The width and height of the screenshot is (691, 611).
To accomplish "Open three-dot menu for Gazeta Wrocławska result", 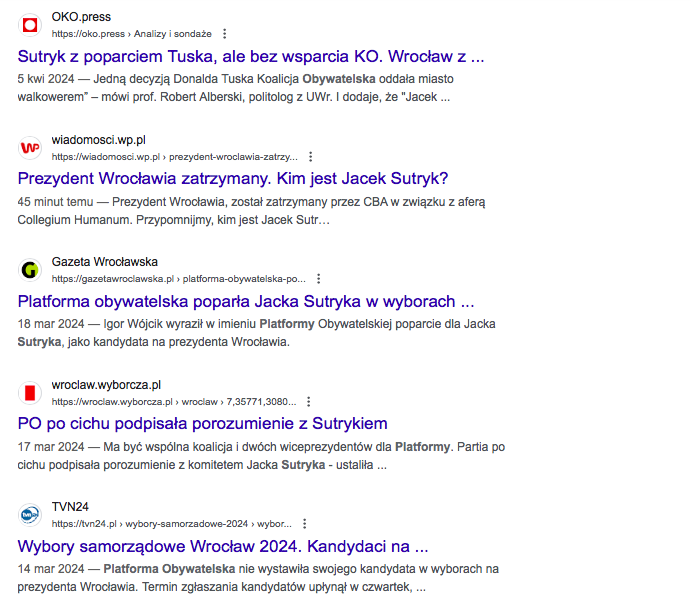I will point(319,279).
